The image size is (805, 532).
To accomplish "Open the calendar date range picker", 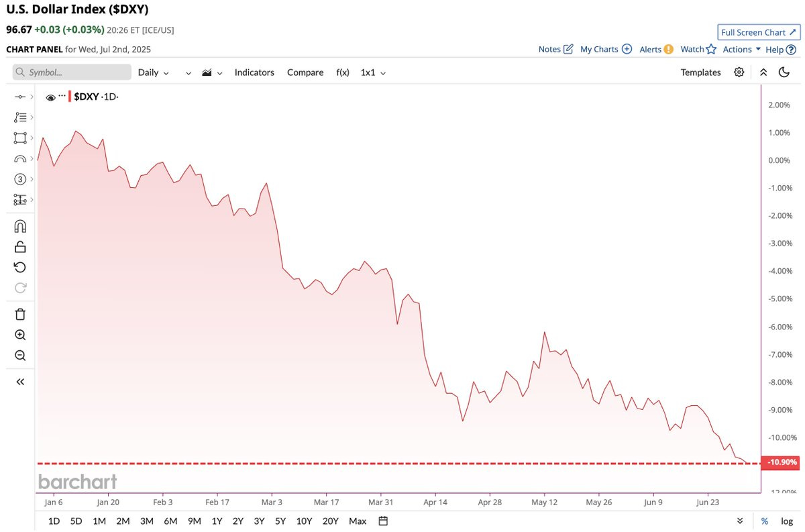I will 383,521.
